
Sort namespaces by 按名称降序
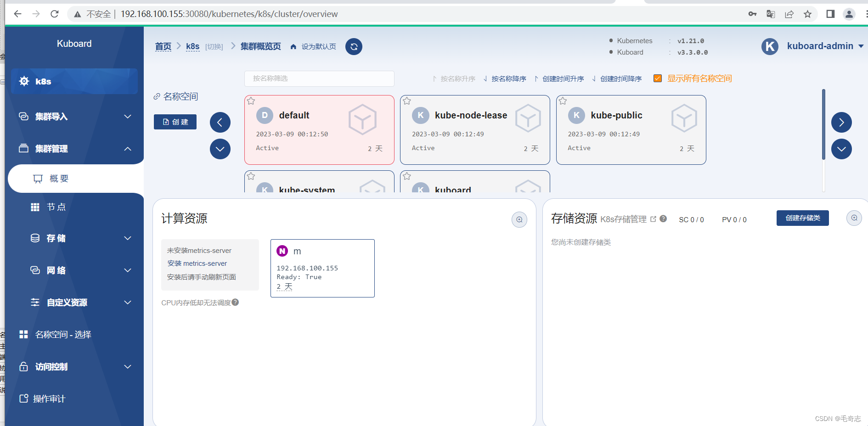(505, 79)
